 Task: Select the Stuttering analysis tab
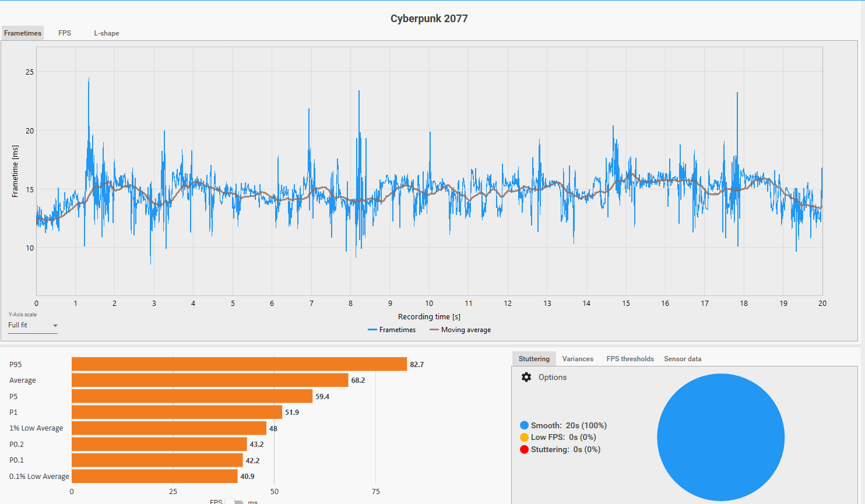point(534,359)
